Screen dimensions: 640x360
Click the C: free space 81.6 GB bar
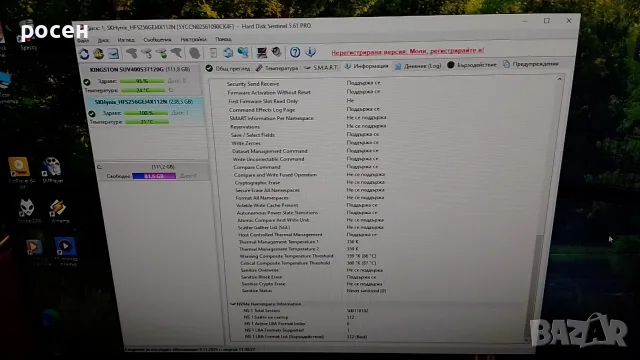(x=154, y=176)
